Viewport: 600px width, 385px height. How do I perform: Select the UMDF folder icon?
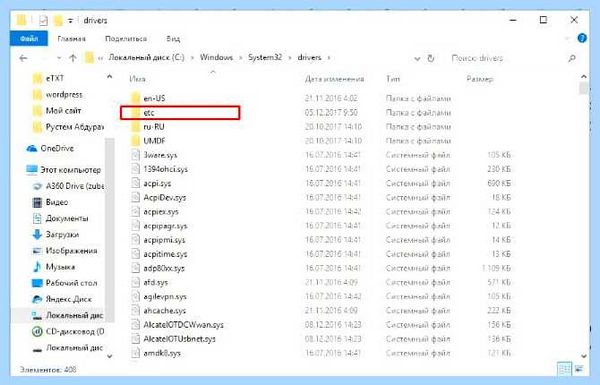pos(135,141)
